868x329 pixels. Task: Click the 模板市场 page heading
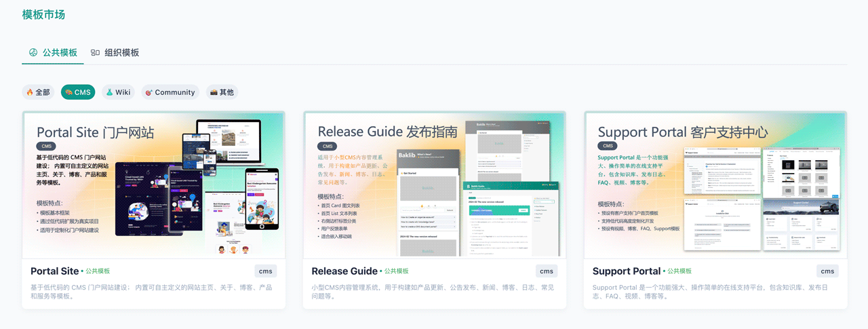coord(44,15)
